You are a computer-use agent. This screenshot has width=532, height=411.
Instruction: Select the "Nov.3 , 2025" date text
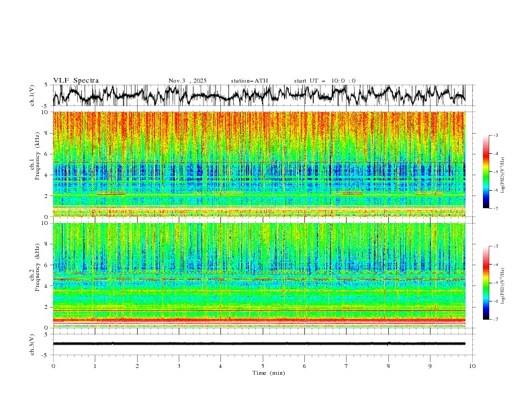pyautogui.click(x=187, y=81)
